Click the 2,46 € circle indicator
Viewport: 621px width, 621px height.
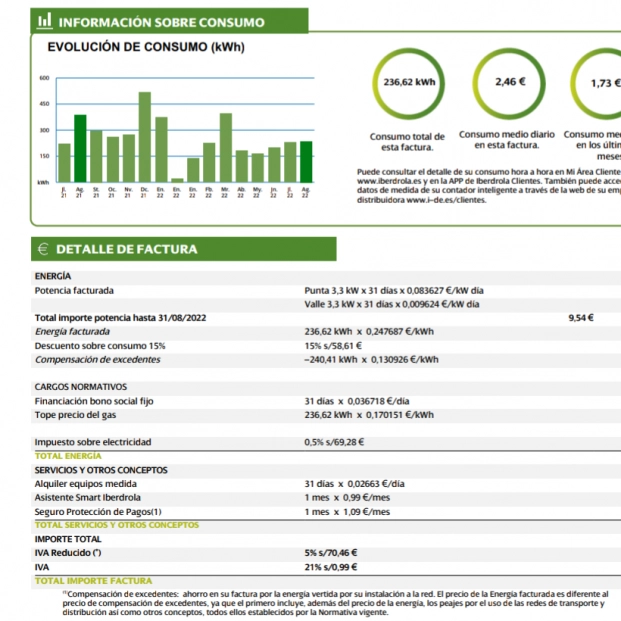(x=509, y=84)
